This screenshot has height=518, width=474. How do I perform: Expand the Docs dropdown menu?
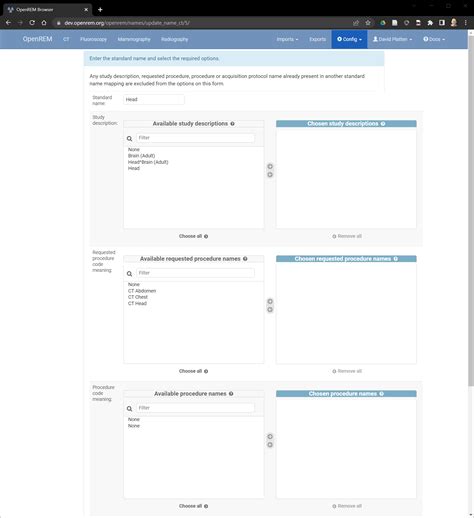pyautogui.click(x=434, y=39)
